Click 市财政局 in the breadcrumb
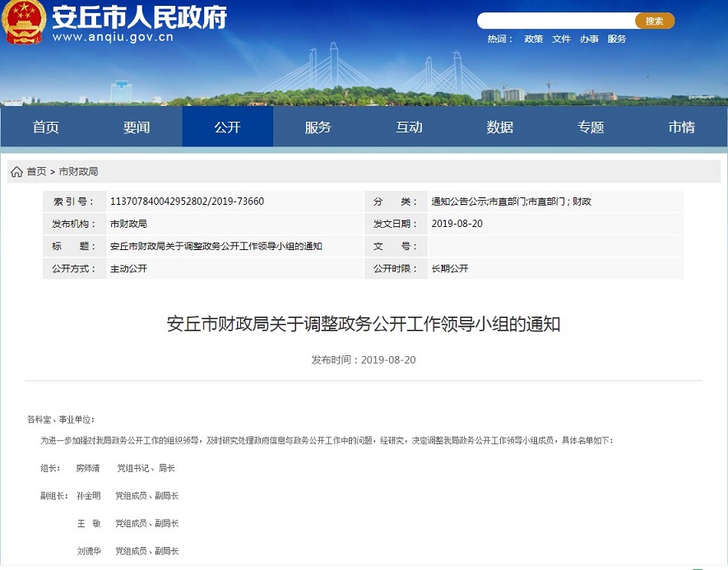This screenshot has height=570, width=728. pyautogui.click(x=78, y=172)
